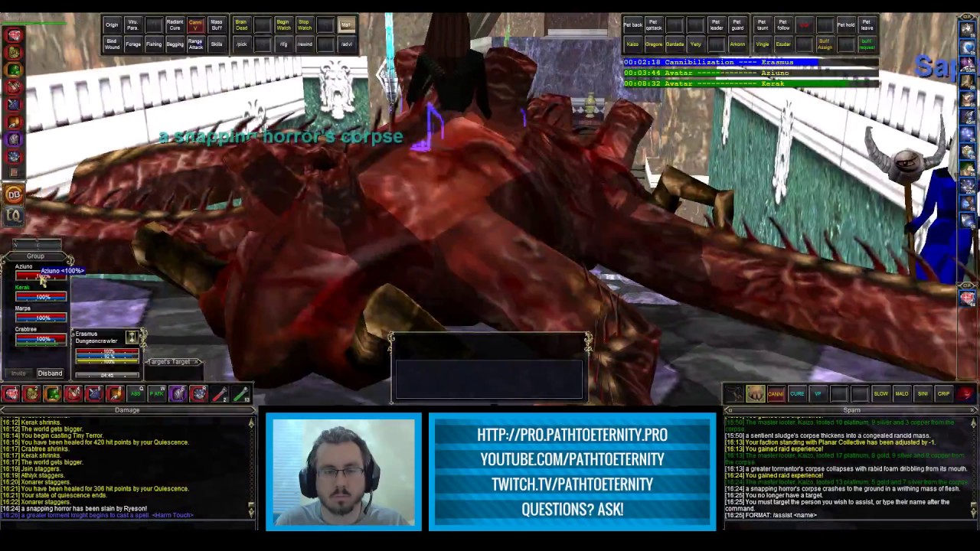Use hotbar slot 1 red icon

tap(10, 394)
